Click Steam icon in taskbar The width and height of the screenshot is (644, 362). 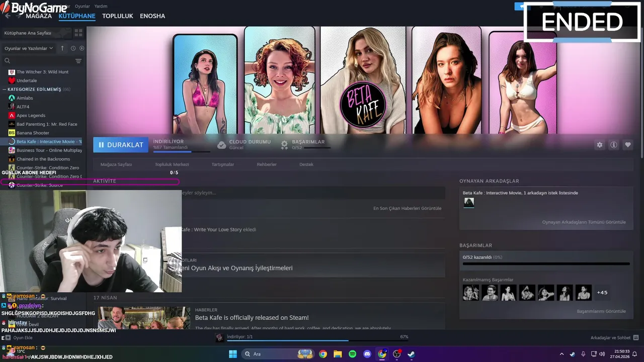(x=411, y=354)
